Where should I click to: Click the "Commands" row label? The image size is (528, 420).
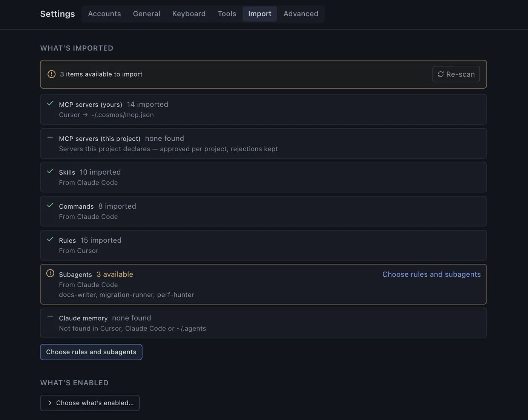click(76, 207)
